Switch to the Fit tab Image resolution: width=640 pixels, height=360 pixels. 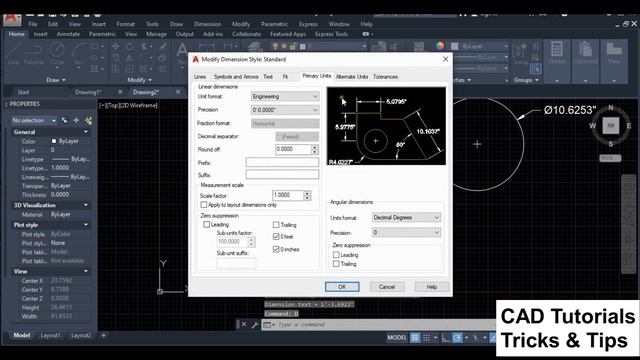pos(285,77)
